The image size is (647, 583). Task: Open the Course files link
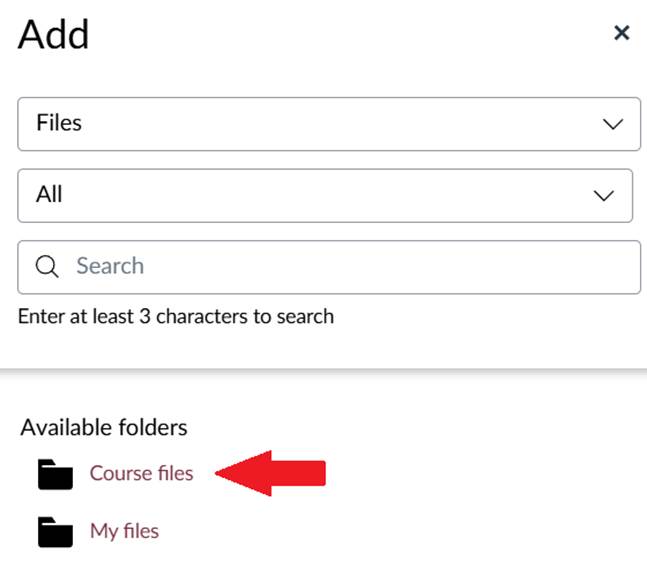pos(141,473)
